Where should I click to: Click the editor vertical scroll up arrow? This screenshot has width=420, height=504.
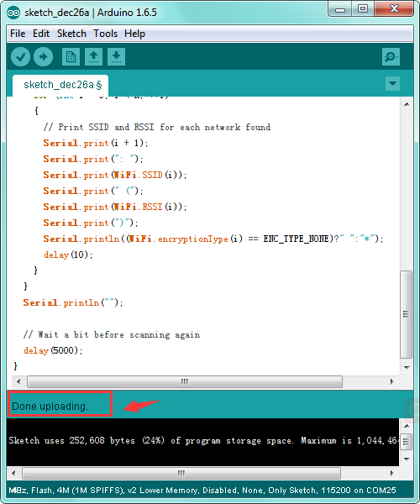pos(407,104)
